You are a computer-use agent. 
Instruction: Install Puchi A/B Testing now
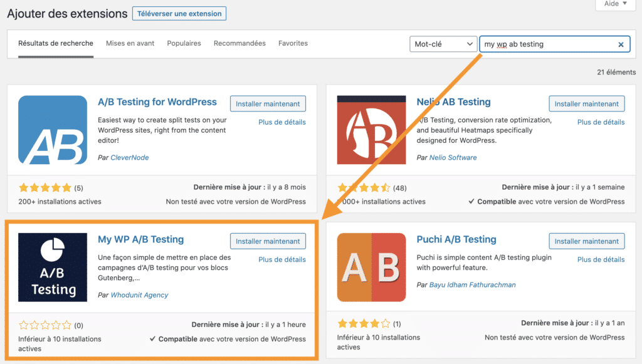coord(587,241)
